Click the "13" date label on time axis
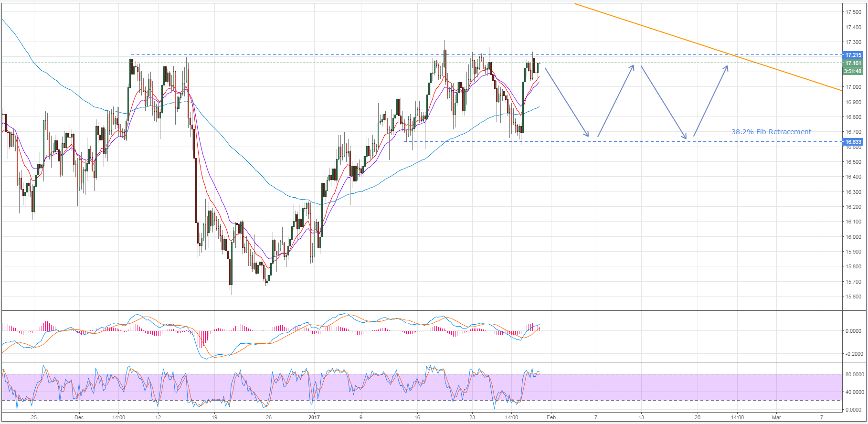This screenshot has width=868, height=424. (641, 417)
